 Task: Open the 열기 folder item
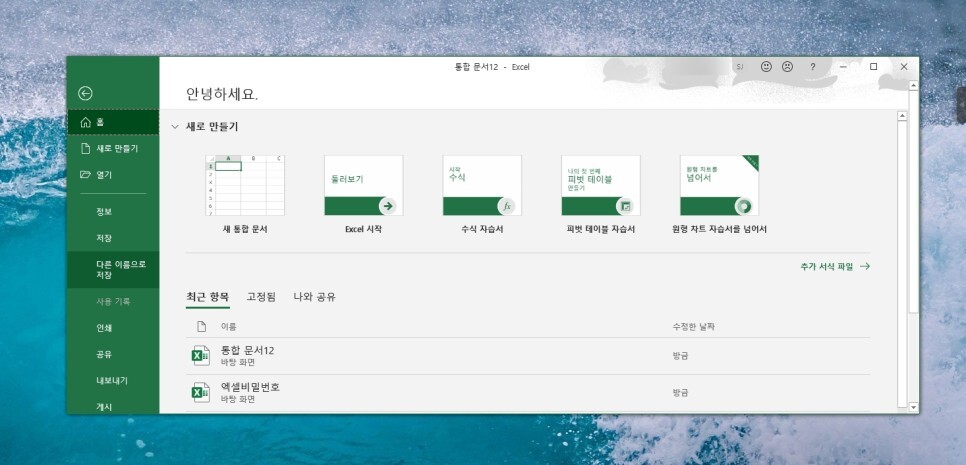point(113,175)
